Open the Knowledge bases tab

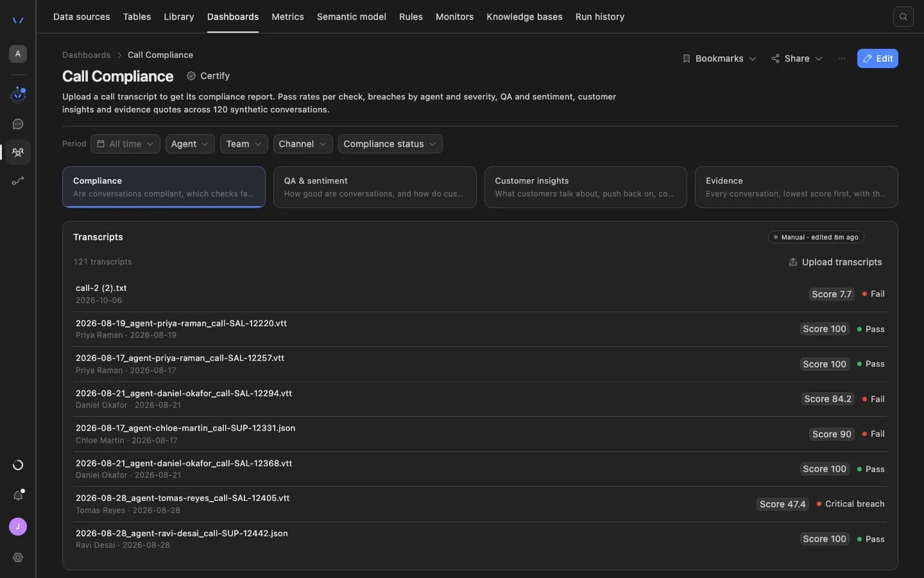pyautogui.click(x=524, y=17)
